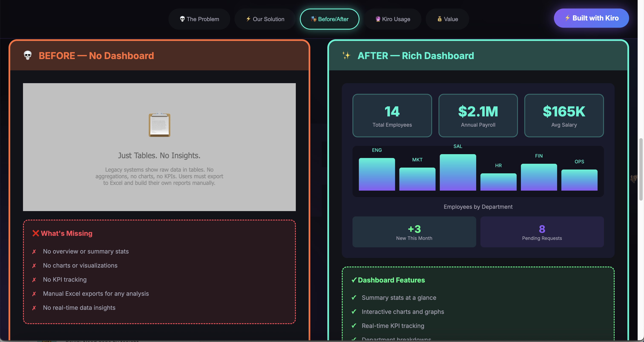The width and height of the screenshot is (644, 342).
Task: Switch to Our Solution tab
Action: (x=265, y=19)
